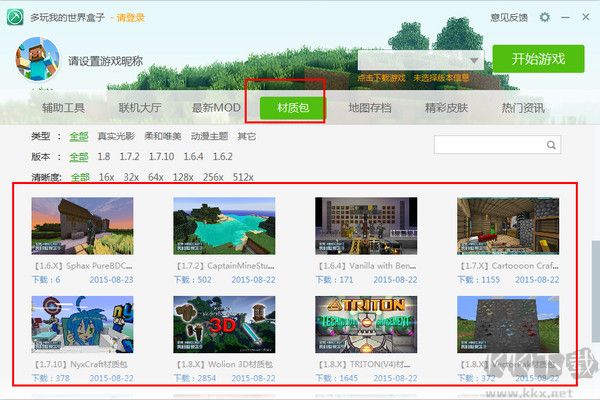Click the 下载：2854 download count
The width and height of the screenshot is (600, 400).
click(x=195, y=378)
